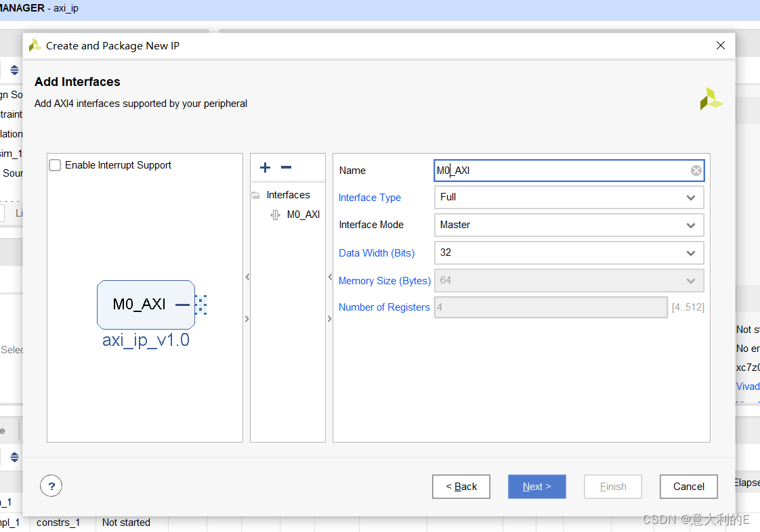
Task: Open Interface Type dropdown showing Full
Action: click(x=569, y=198)
